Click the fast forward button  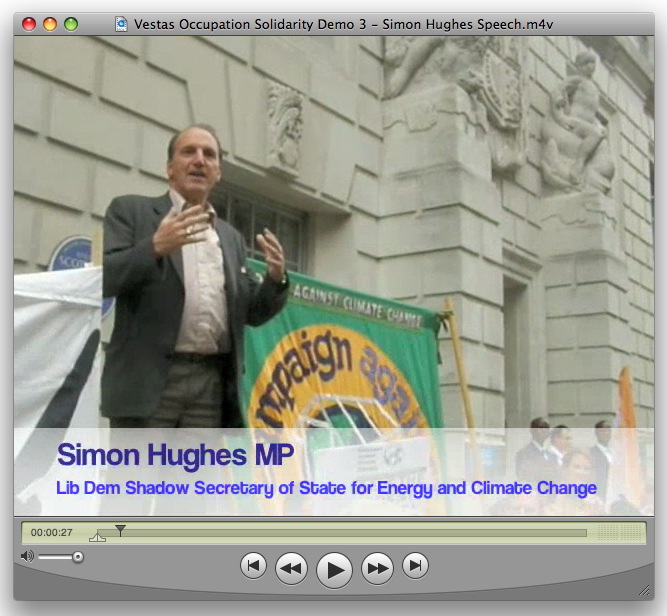pyautogui.click(x=377, y=568)
